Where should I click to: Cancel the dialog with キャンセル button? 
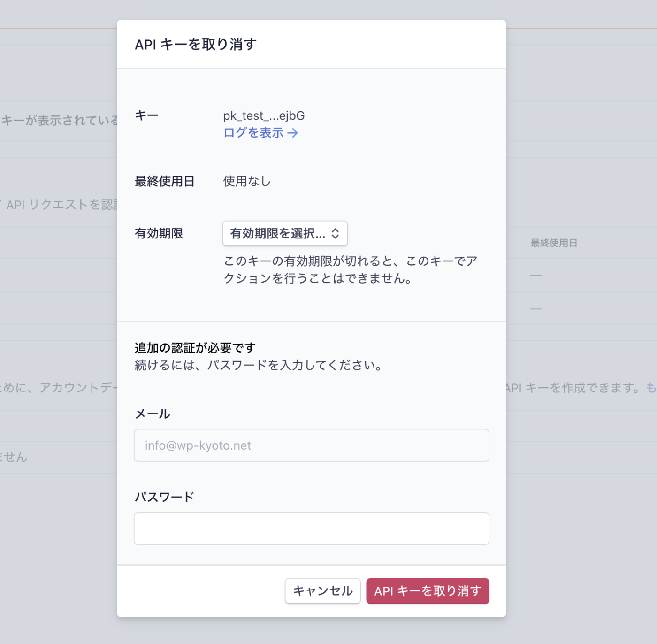323,591
